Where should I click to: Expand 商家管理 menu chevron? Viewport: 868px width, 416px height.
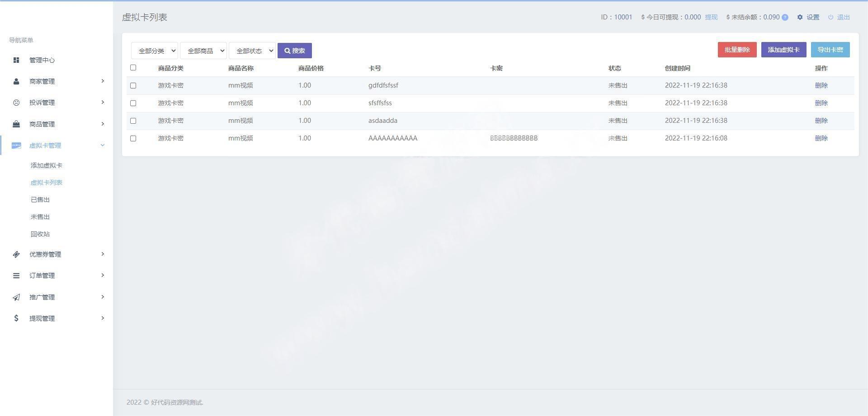pos(103,81)
